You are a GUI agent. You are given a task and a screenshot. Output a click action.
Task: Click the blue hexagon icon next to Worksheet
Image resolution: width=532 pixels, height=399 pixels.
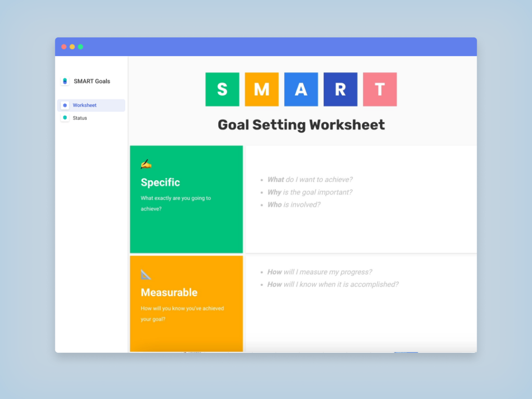click(x=64, y=105)
